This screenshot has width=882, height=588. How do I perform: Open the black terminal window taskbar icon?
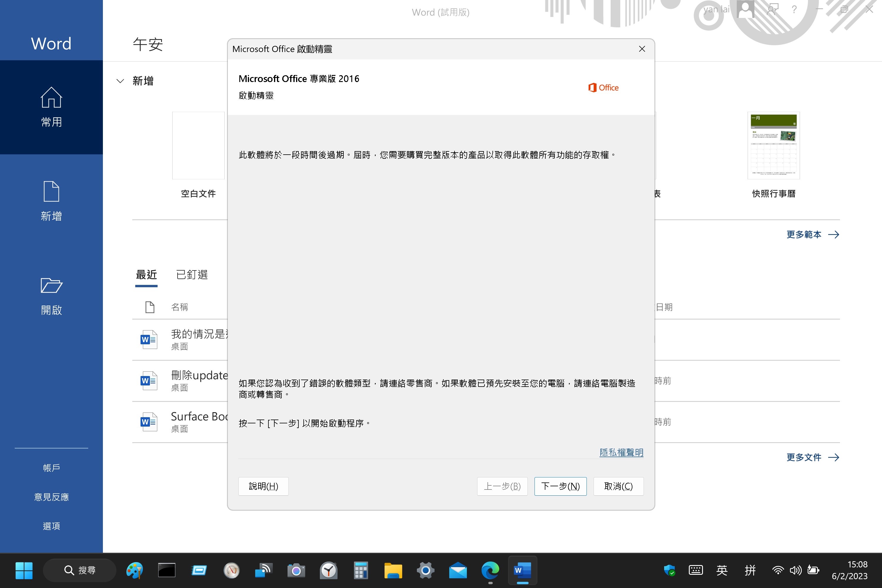166,570
